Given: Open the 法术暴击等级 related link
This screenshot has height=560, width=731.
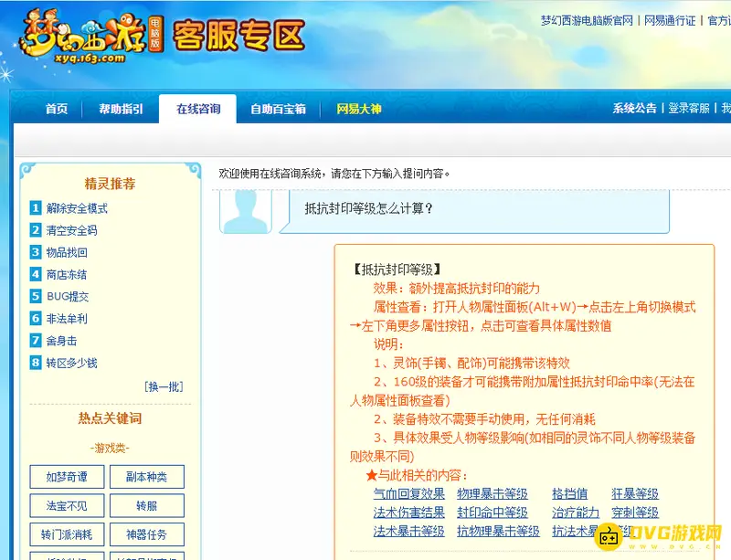Looking at the screenshot, I should click(408, 531).
